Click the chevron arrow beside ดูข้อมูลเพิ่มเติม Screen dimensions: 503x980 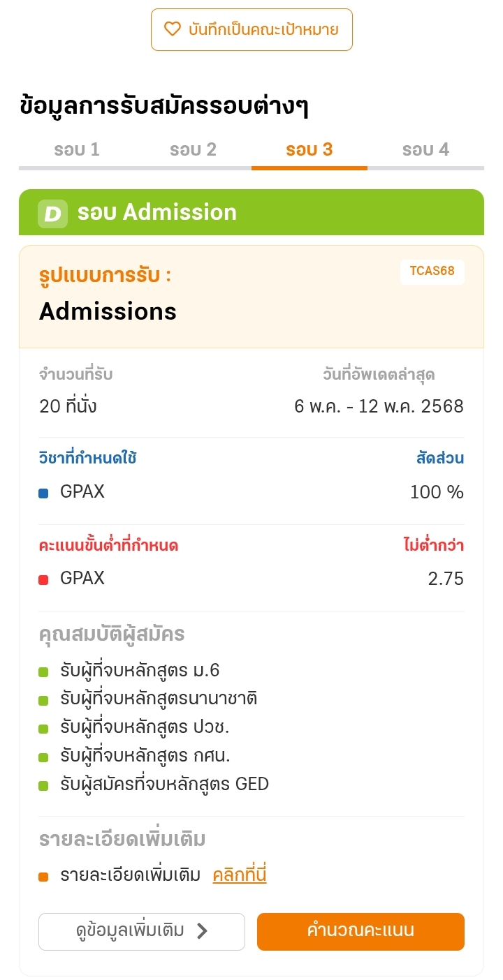(x=202, y=931)
